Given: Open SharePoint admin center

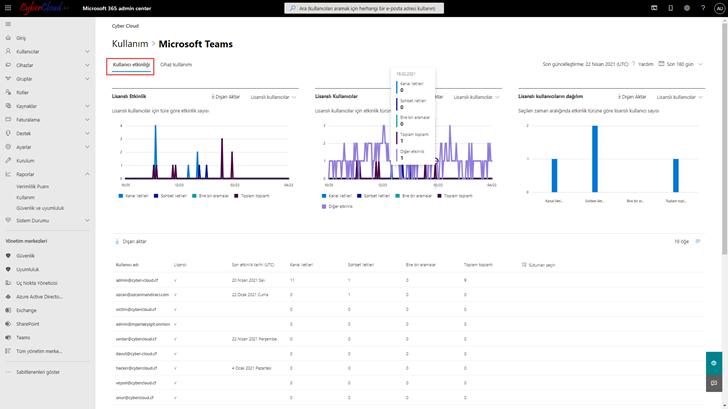Looking at the screenshot, I should pos(27,324).
